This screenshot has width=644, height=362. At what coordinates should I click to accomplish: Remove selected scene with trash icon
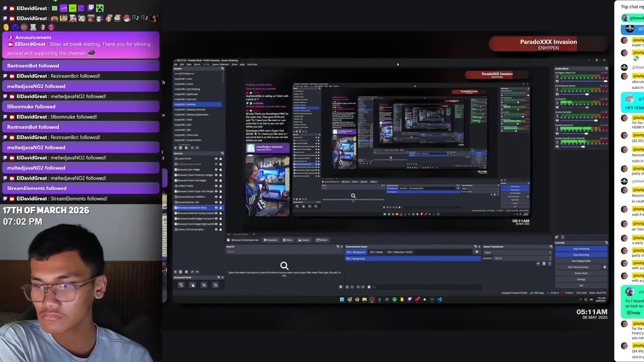(x=181, y=148)
